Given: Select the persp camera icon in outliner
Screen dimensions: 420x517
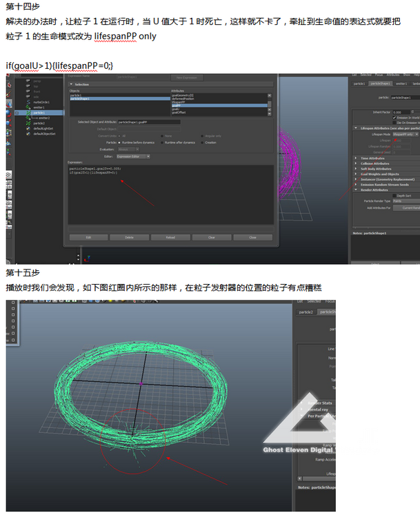Looking at the screenshot, I should click(x=28, y=81).
